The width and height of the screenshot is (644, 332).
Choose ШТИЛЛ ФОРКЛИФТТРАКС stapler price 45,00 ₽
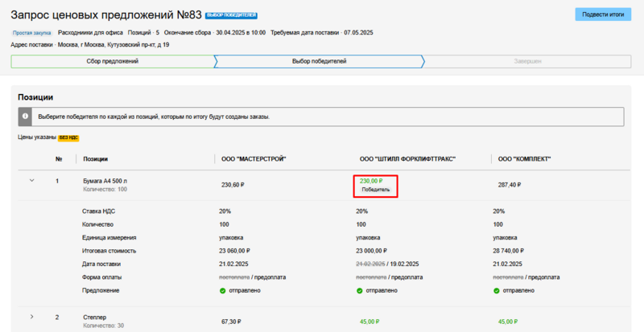[x=370, y=321]
